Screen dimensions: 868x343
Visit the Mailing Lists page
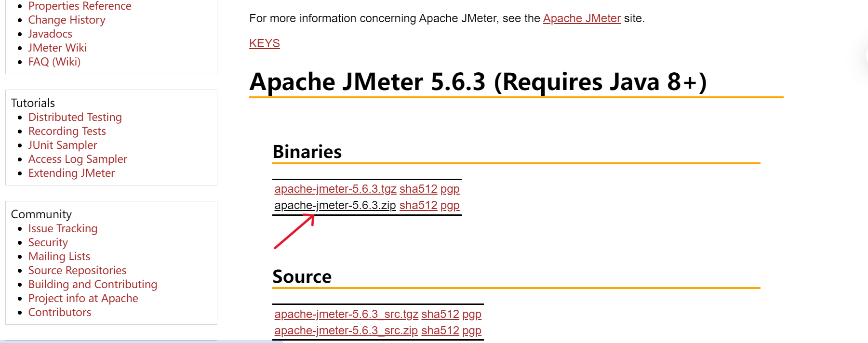tap(59, 256)
